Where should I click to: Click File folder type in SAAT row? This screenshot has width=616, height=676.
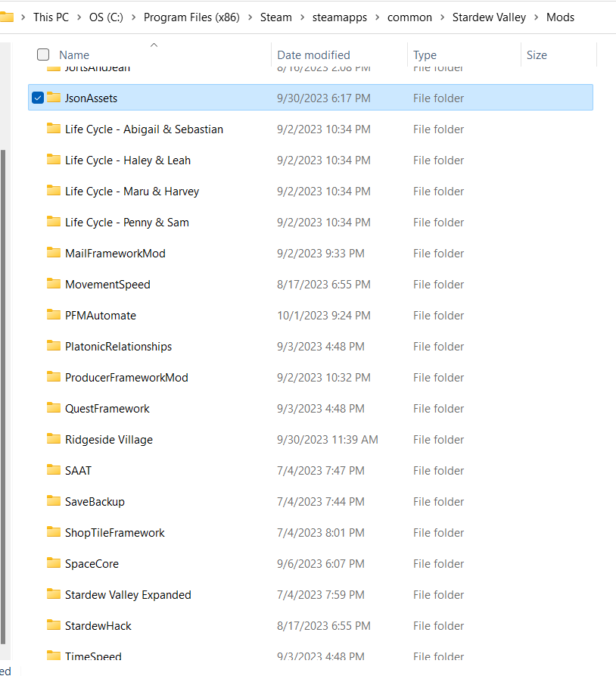tap(438, 471)
